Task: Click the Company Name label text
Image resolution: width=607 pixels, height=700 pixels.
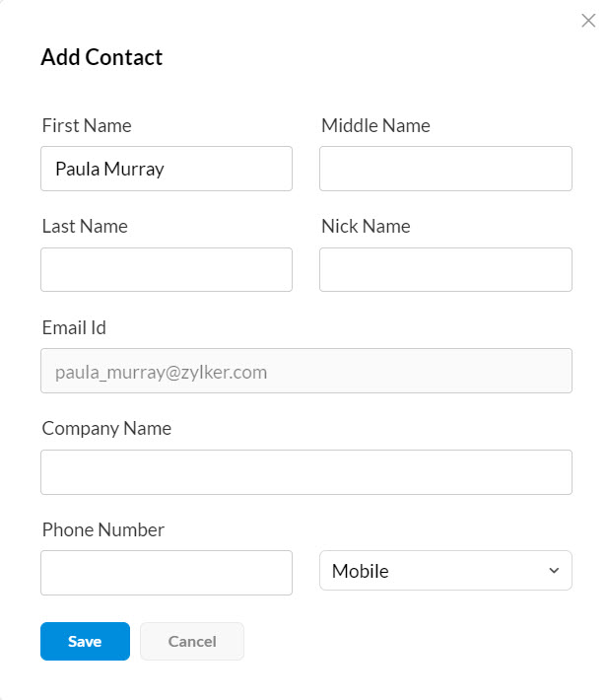Action: click(106, 428)
